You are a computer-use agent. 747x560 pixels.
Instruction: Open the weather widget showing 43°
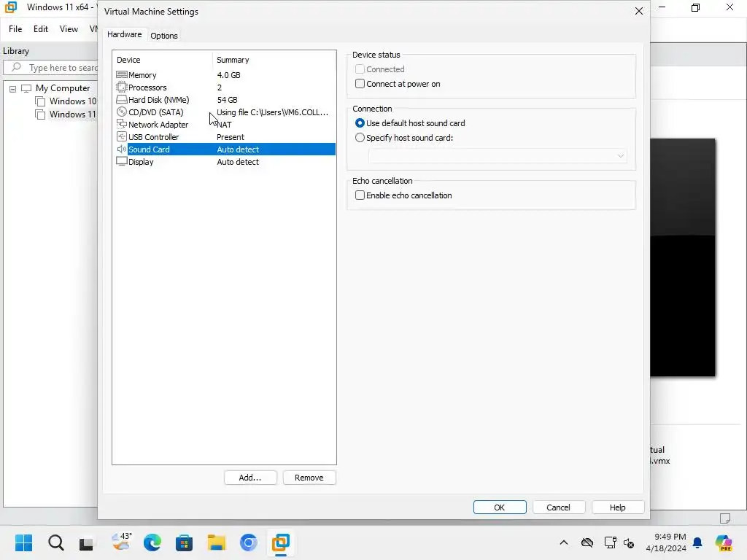pyautogui.click(x=121, y=542)
